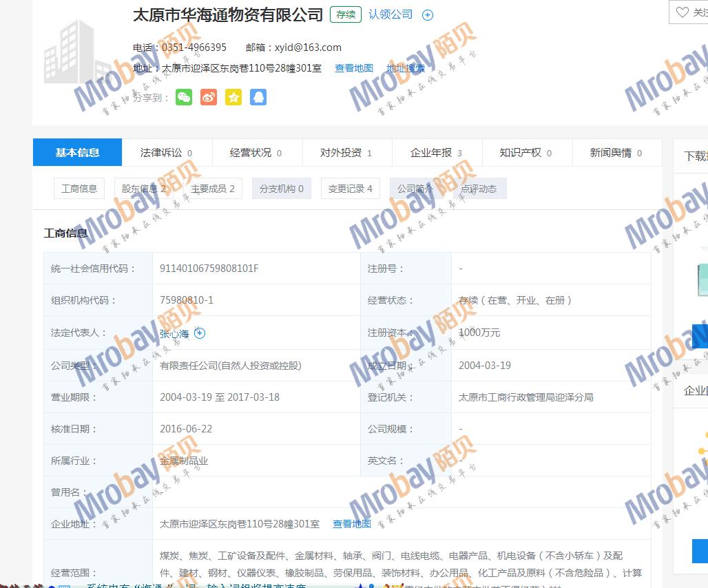
Task: Switch to 法律诉讼 tab
Action: (x=166, y=153)
